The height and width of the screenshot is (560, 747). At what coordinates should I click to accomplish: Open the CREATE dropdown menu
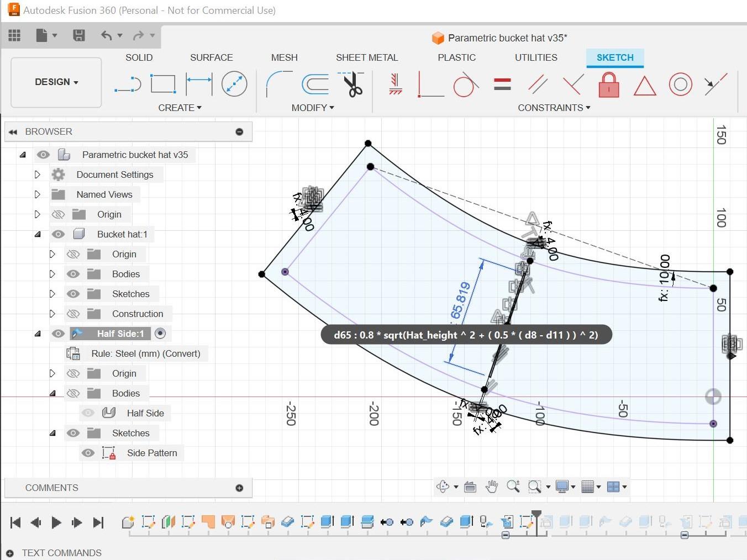(180, 108)
